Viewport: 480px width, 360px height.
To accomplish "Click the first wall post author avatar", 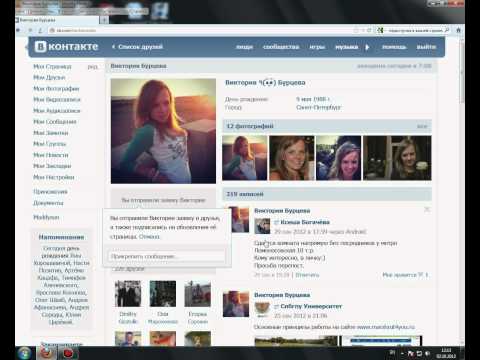I will click(239, 219).
